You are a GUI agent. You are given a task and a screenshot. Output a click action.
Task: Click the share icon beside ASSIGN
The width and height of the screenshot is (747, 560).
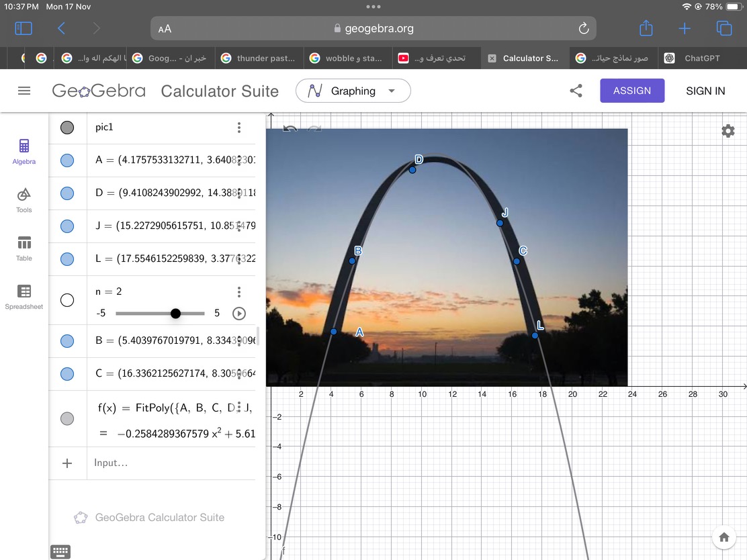tap(576, 91)
